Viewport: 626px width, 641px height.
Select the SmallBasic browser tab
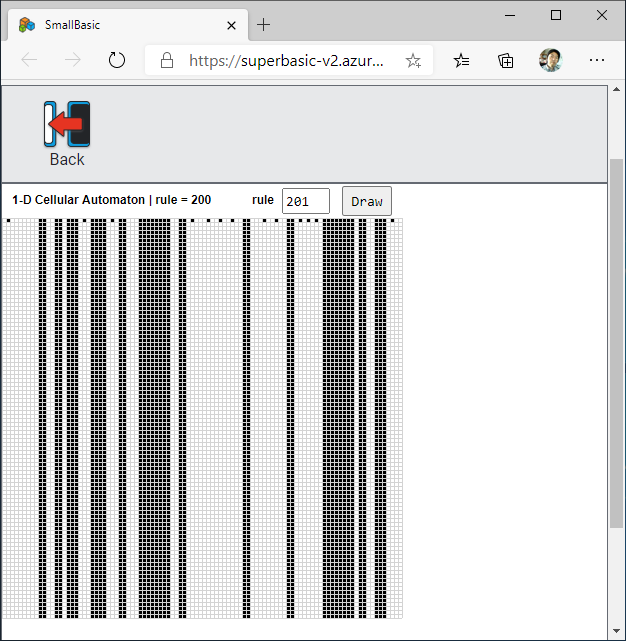pos(128,25)
